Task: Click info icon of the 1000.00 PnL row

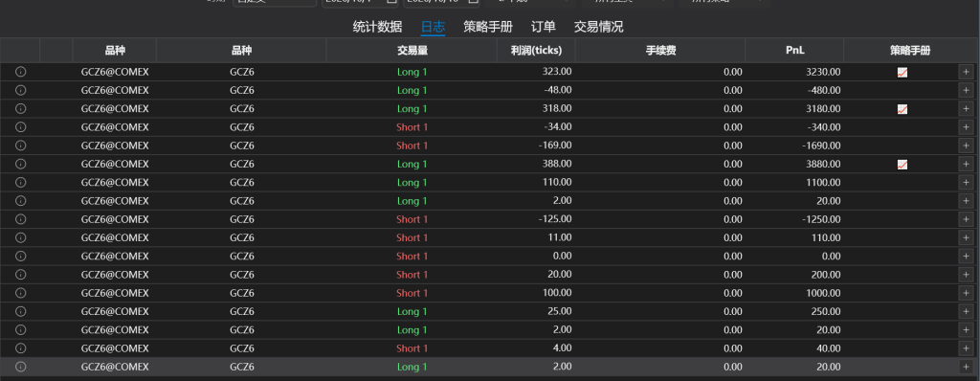Action: point(20,293)
